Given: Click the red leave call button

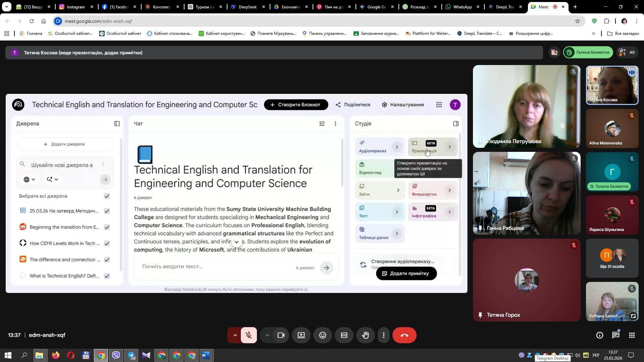Looking at the screenshot, I should coord(404,335).
